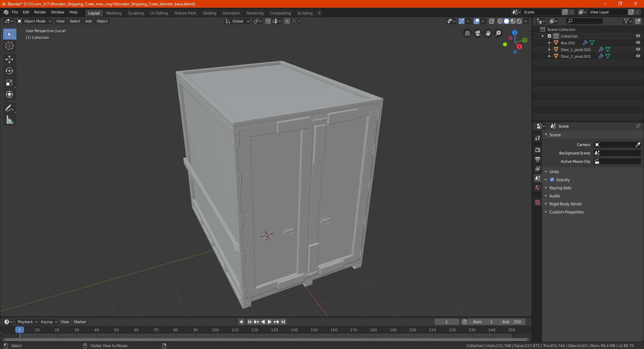Expand the Rigid Body World panel

coord(565,204)
